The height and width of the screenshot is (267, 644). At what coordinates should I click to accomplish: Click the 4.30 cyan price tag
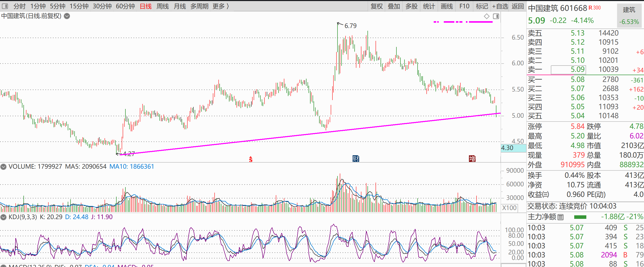point(513,148)
